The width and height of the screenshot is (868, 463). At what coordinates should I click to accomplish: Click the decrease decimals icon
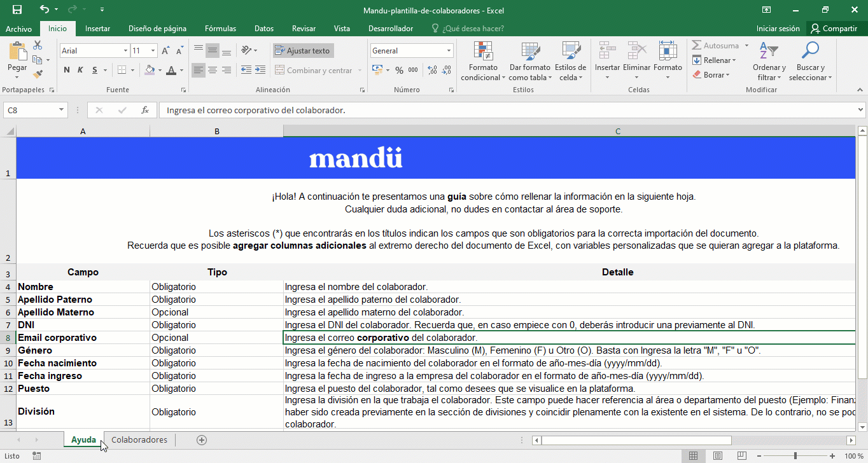tap(447, 70)
